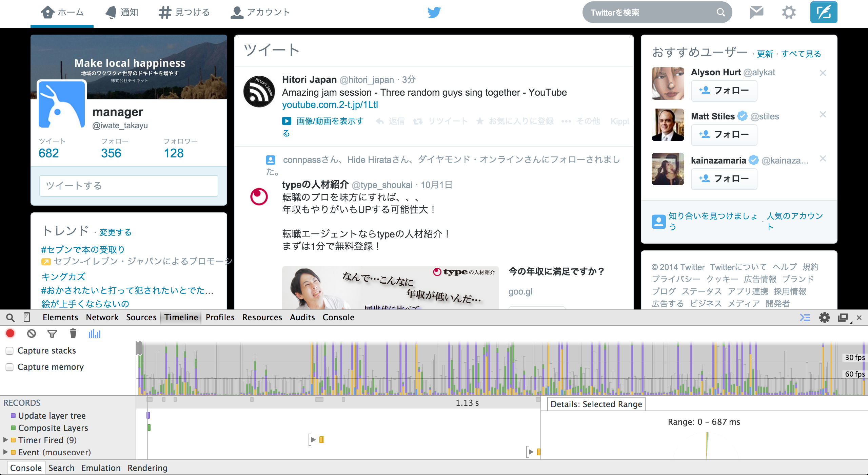Toggle the red record button in Timeline

(10, 334)
